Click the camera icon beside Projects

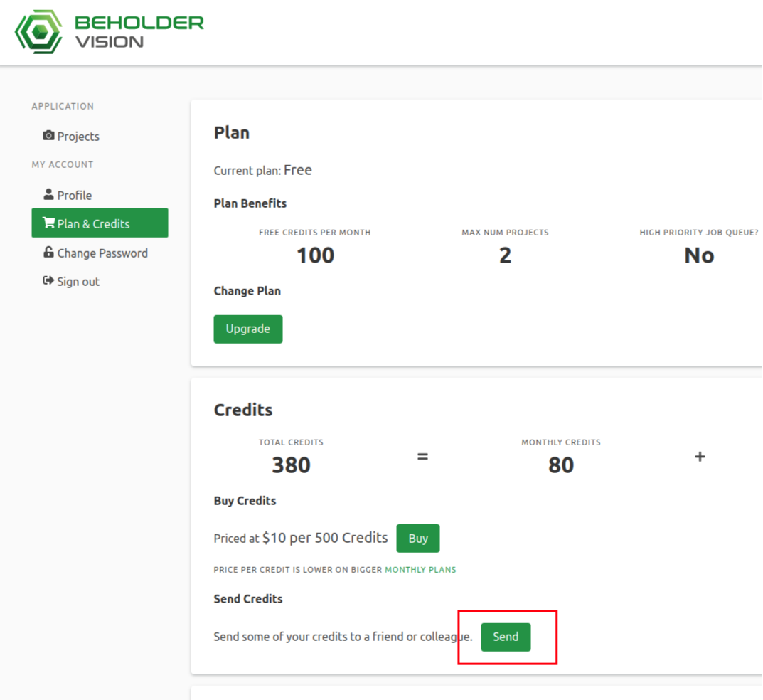tap(48, 135)
